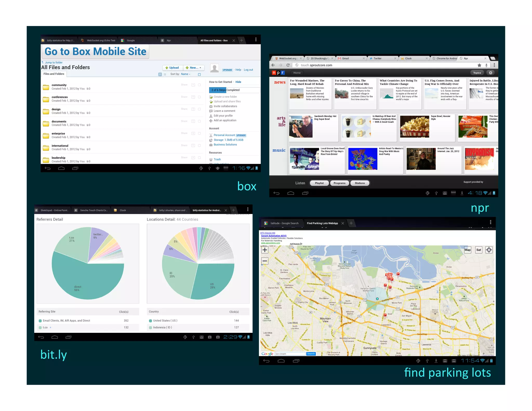Open options dropdown for leadership folder

point(193,157)
